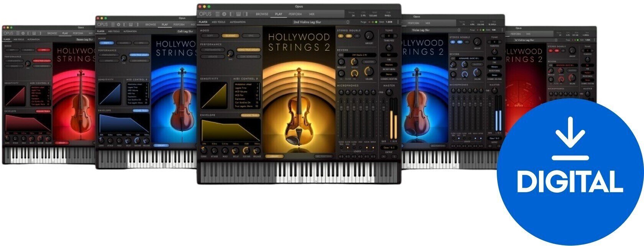Select the Classic mood in 2nd Violins window

tap(230, 36)
